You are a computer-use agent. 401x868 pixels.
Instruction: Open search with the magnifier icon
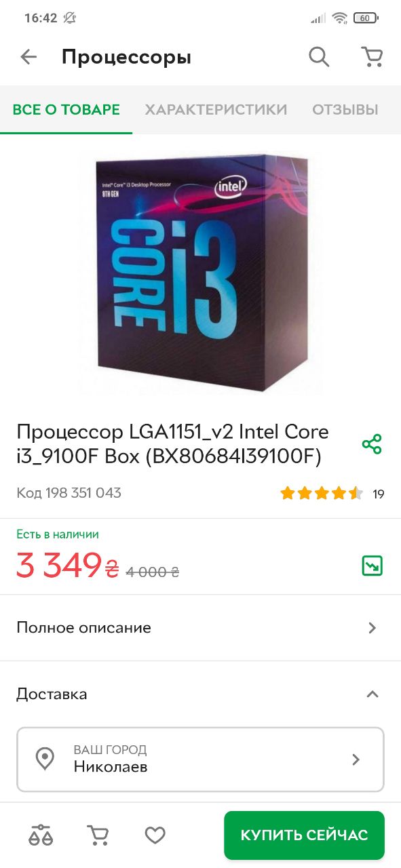click(319, 57)
